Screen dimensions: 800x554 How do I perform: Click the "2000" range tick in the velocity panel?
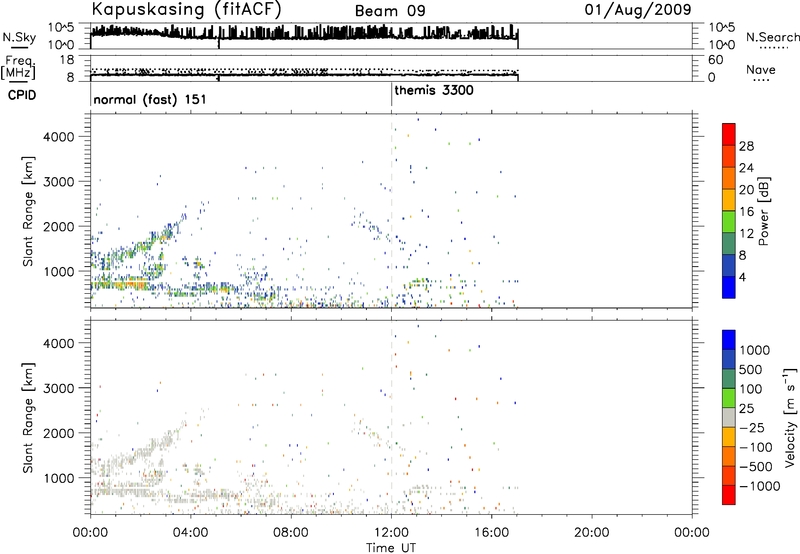tap(59, 433)
